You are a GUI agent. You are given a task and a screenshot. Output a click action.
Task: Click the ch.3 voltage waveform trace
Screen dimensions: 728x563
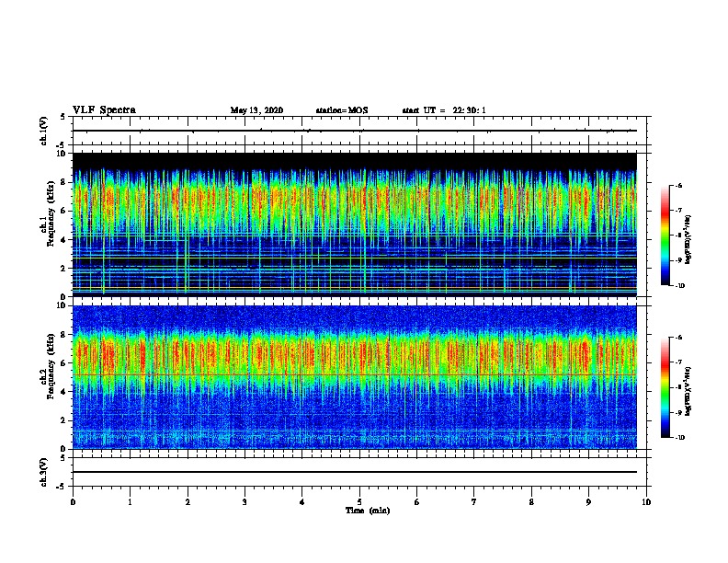[x=355, y=472]
